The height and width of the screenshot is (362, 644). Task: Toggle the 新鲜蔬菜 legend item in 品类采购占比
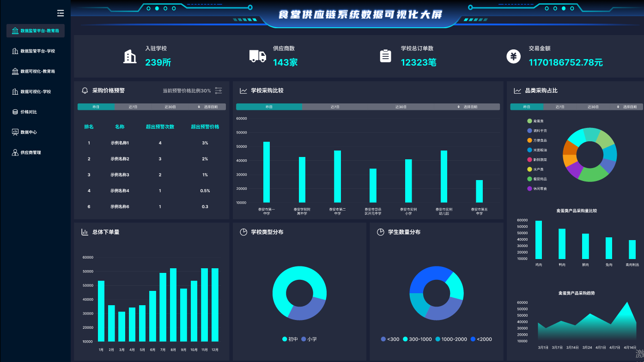[x=538, y=160]
